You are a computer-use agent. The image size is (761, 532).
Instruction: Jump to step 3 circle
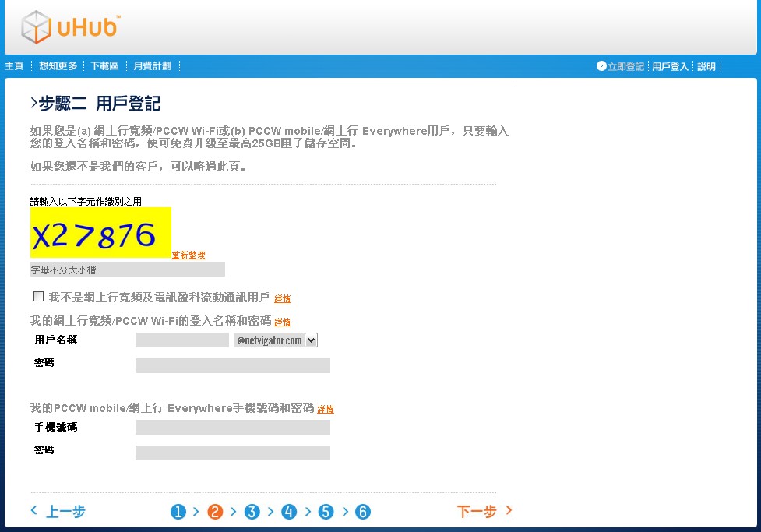pos(252,512)
